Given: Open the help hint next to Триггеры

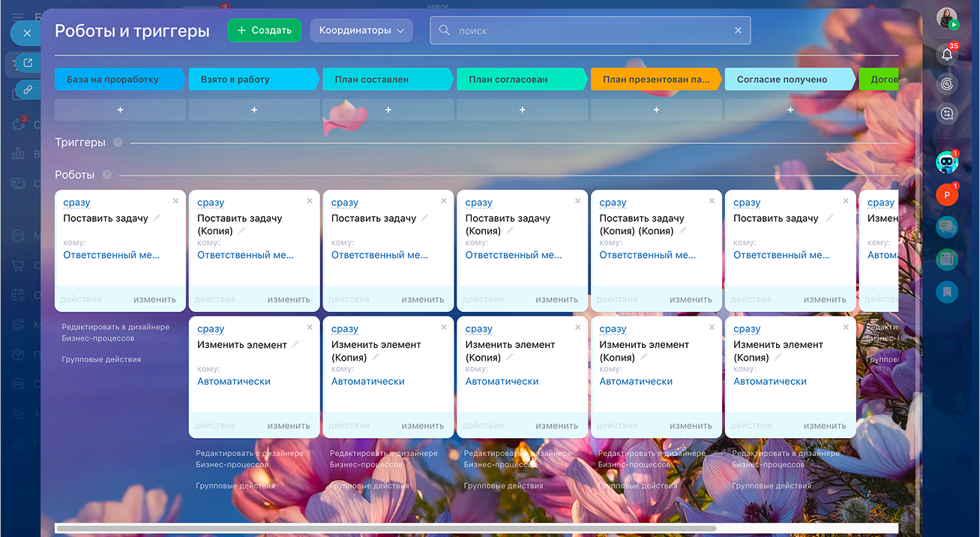Looking at the screenshot, I should (x=118, y=142).
